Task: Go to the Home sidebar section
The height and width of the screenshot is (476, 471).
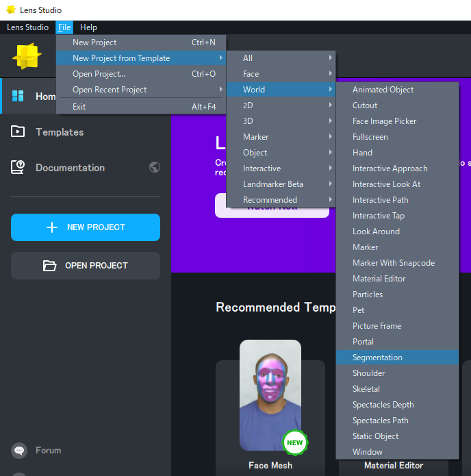Action: (x=29, y=96)
